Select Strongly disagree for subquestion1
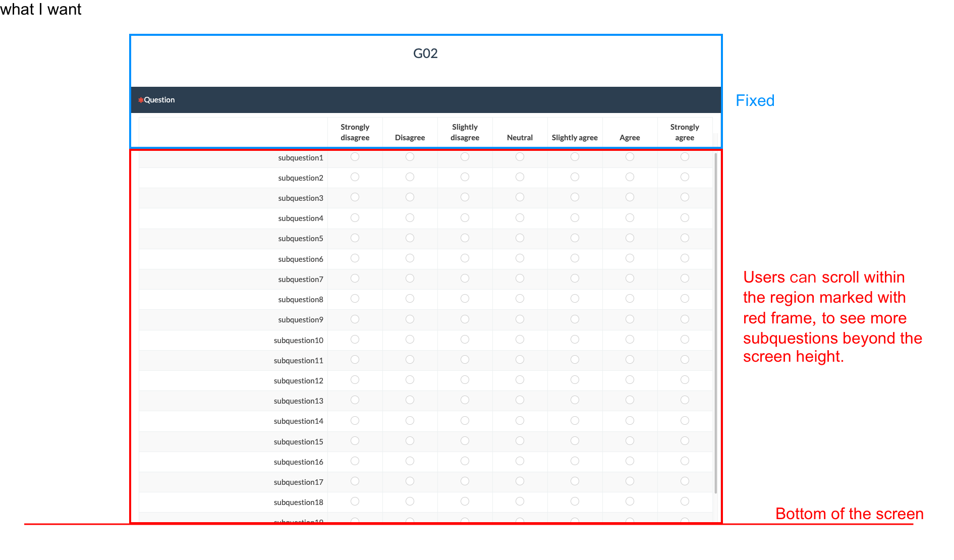This screenshot has height=560, width=954. click(355, 157)
